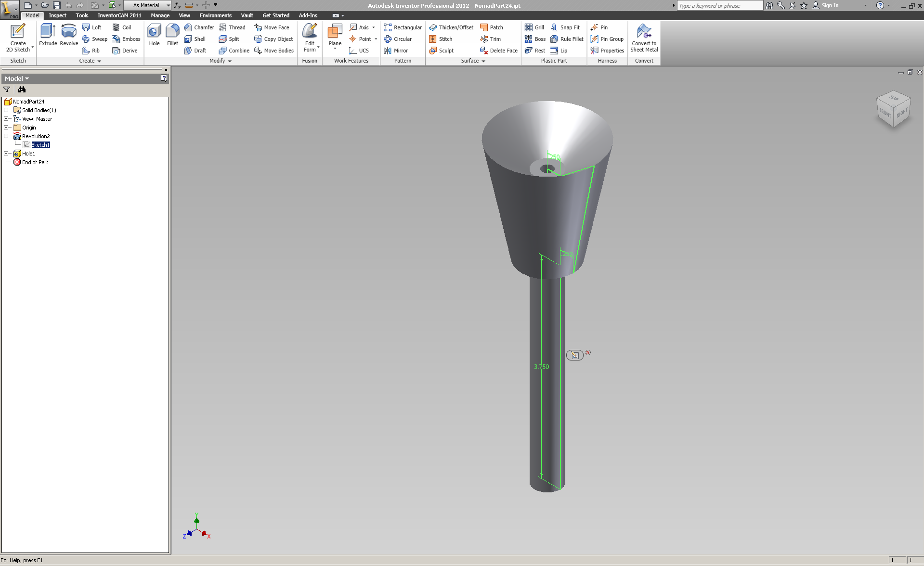
Task: Open the Help question mark button
Action: click(x=880, y=5)
